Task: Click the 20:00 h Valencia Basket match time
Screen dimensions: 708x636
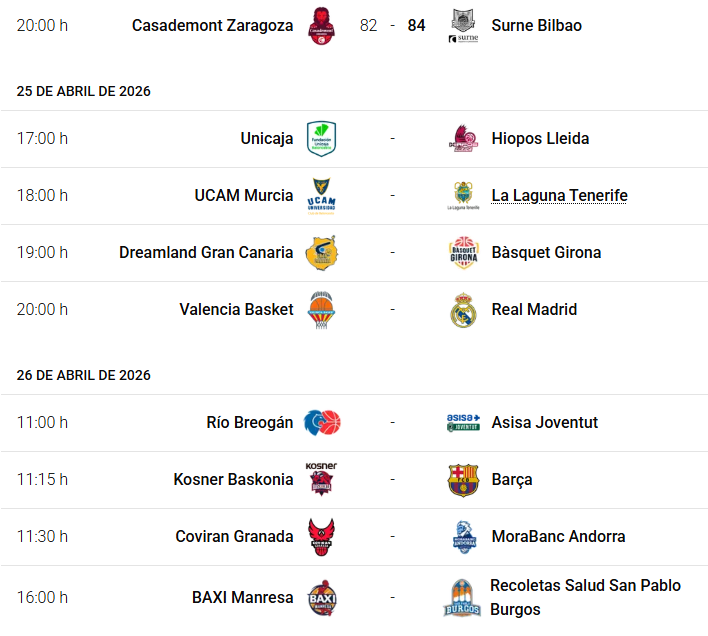Action: pyautogui.click(x=42, y=310)
